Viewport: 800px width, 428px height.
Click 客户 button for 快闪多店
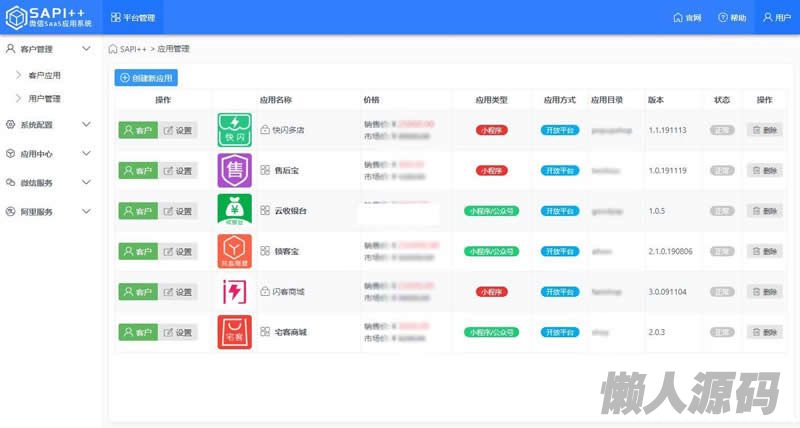pyautogui.click(x=138, y=131)
